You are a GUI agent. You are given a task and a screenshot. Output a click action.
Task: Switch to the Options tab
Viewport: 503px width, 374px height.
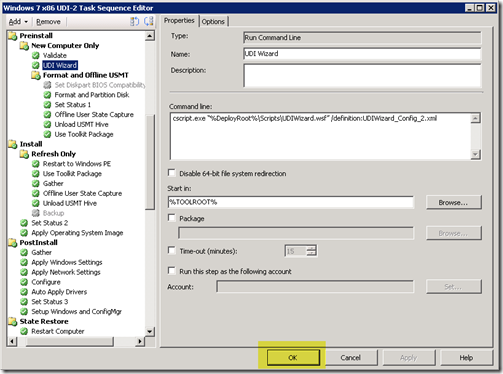(213, 22)
